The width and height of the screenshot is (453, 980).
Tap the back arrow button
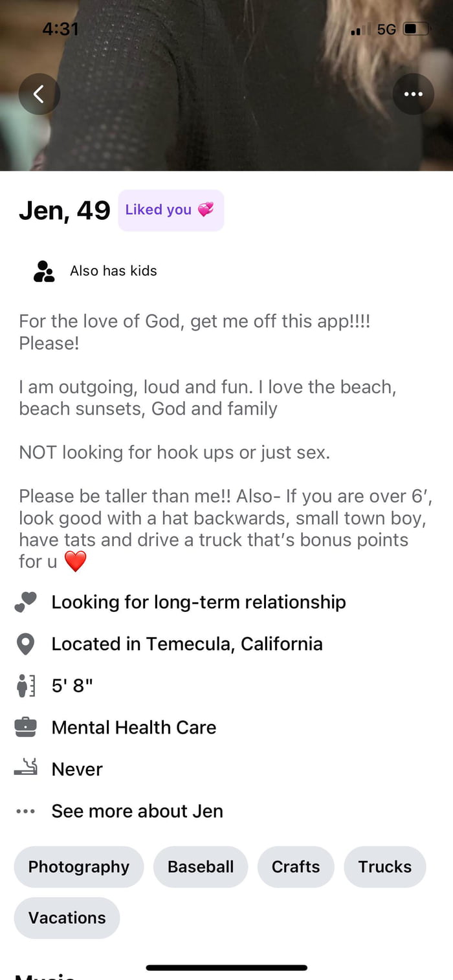39,94
